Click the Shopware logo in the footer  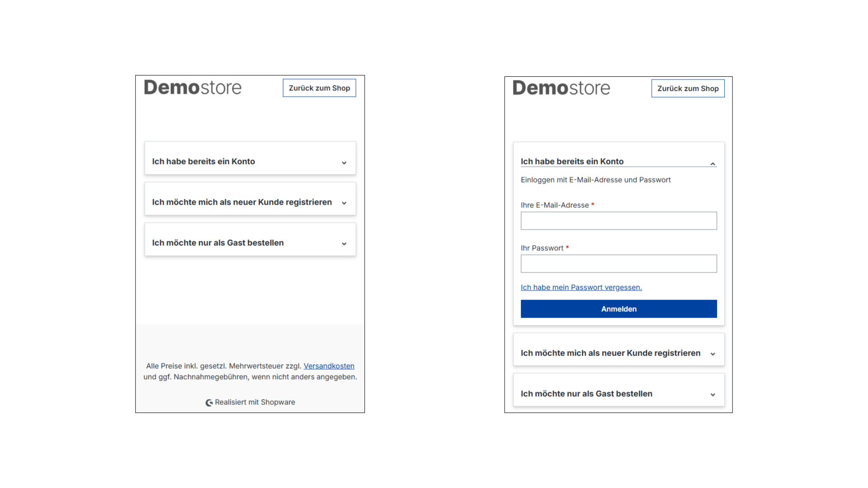[x=209, y=402]
